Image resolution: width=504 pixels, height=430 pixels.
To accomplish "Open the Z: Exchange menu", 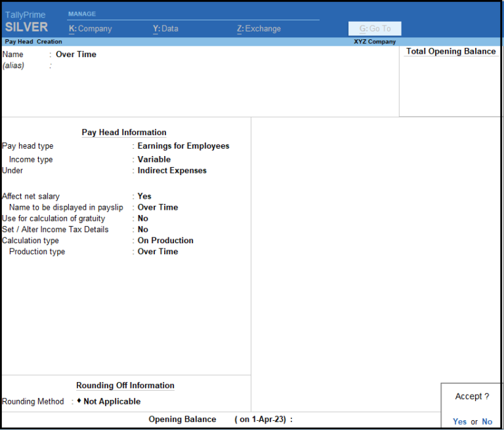I will [x=259, y=29].
